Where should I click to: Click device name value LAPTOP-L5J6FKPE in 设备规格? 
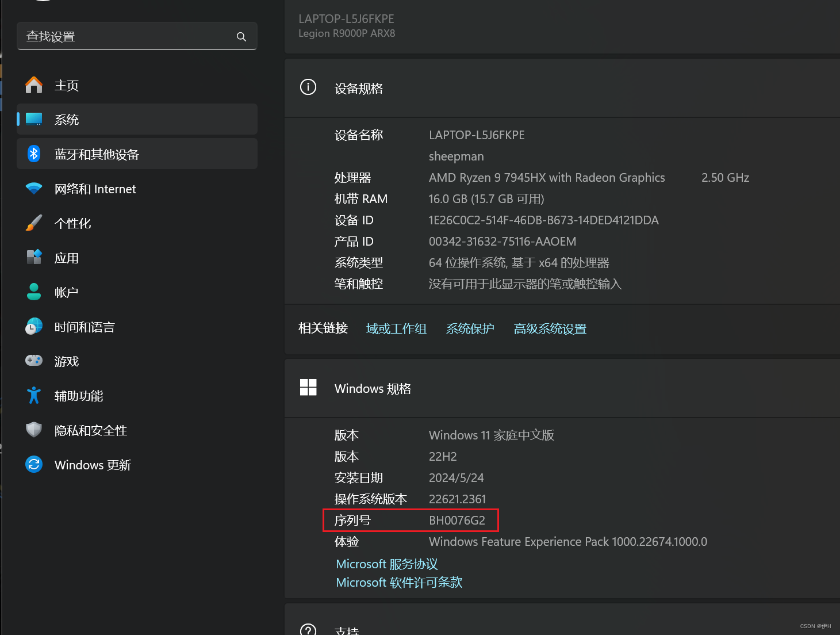click(477, 135)
